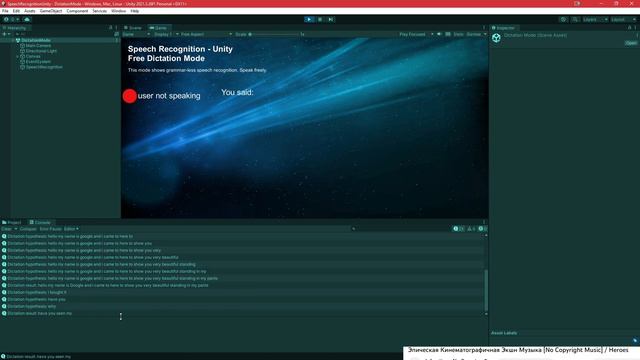Image resolution: width=640 pixels, height=360 pixels.
Task: Toggle Mute Audio speaker icon in Game view
Action: tap(440, 34)
